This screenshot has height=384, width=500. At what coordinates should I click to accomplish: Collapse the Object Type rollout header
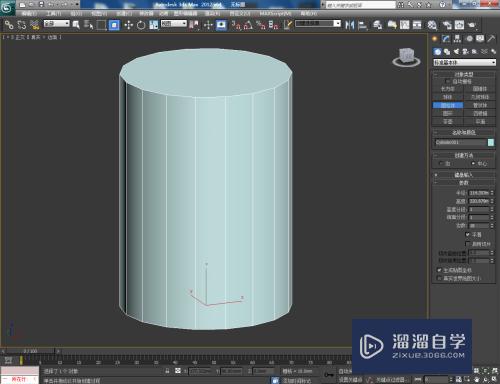464,74
